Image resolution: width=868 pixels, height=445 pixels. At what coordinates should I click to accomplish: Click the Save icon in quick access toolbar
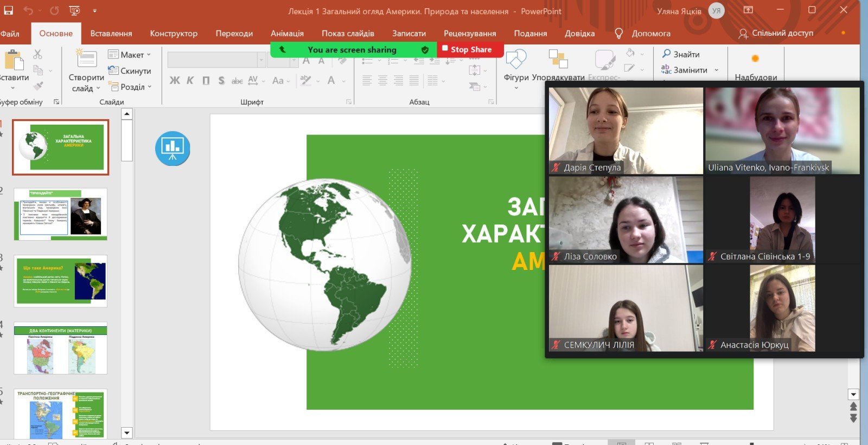coord(8,10)
